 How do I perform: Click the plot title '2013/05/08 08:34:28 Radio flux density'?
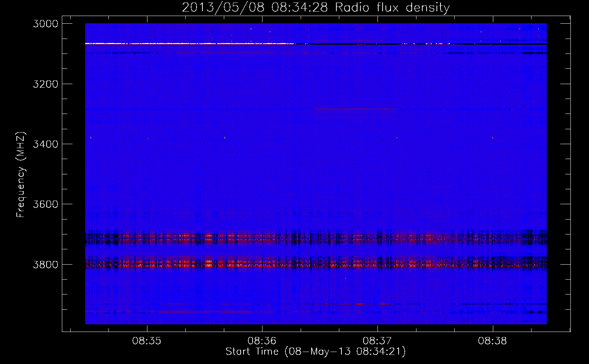tap(316, 7)
